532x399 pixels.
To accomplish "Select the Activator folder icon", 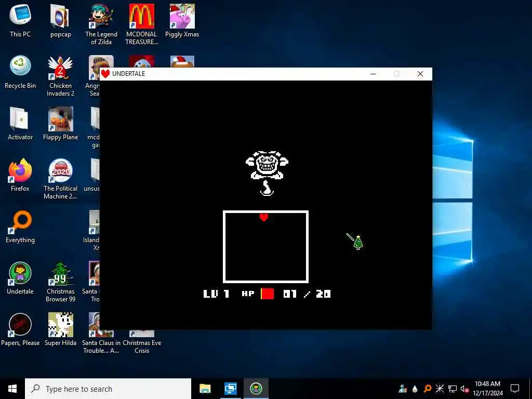I will [20, 124].
